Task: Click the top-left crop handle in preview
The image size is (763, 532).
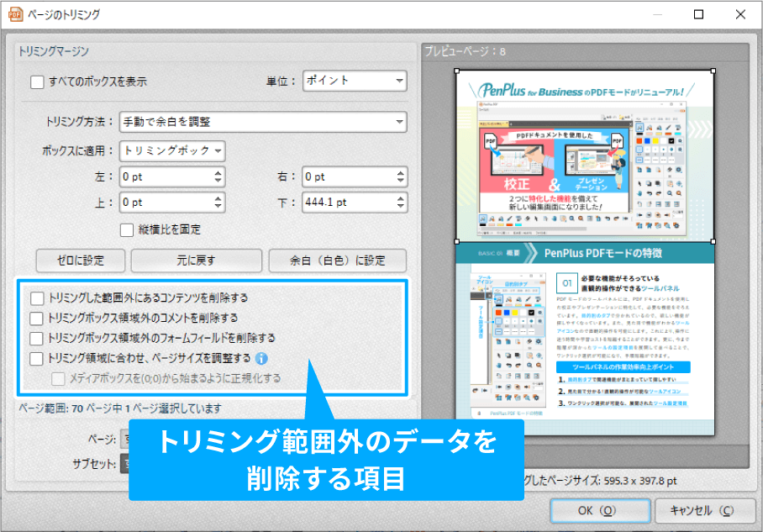Action: tap(457, 71)
